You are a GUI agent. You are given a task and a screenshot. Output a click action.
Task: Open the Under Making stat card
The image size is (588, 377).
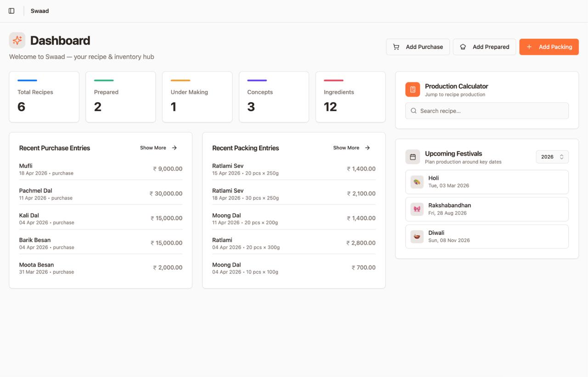click(x=197, y=97)
